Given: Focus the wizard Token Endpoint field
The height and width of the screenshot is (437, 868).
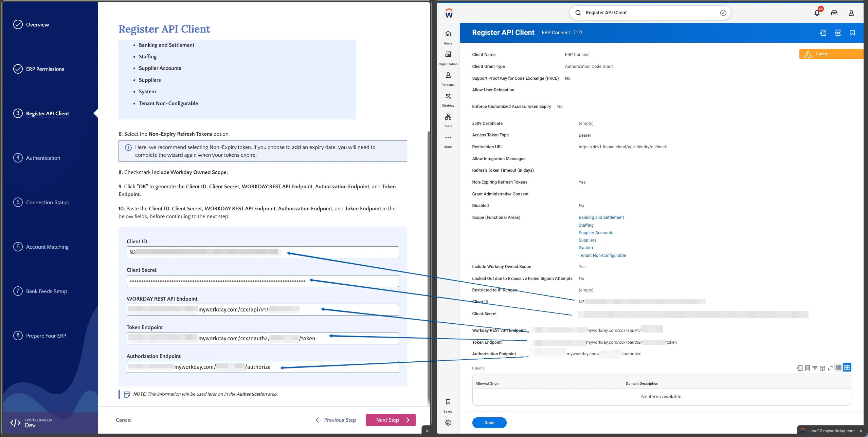Looking at the screenshot, I should click(263, 338).
